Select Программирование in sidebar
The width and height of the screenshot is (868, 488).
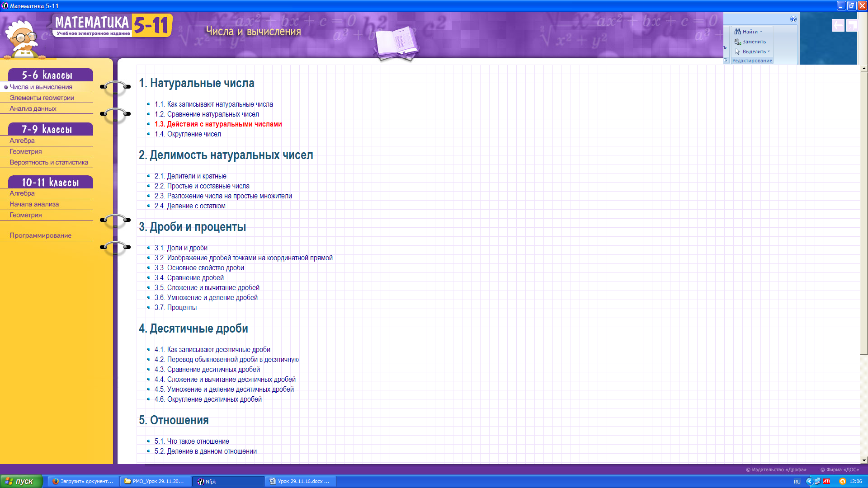[x=41, y=235]
